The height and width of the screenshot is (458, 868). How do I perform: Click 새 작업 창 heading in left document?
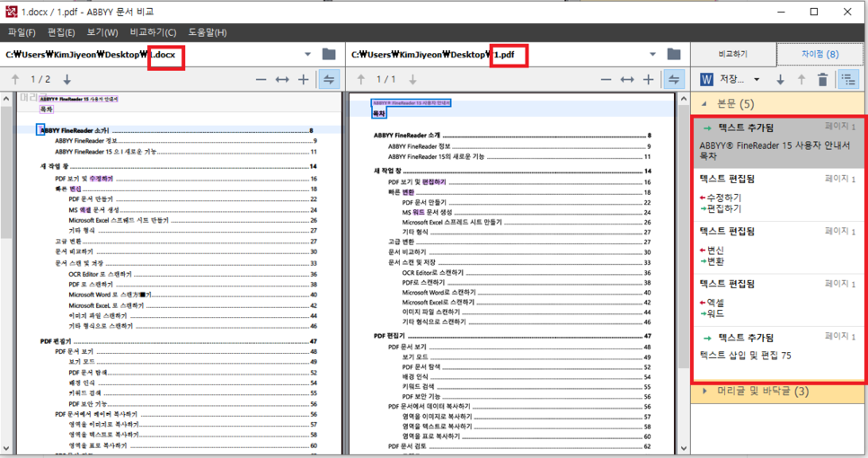(x=54, y=166)
